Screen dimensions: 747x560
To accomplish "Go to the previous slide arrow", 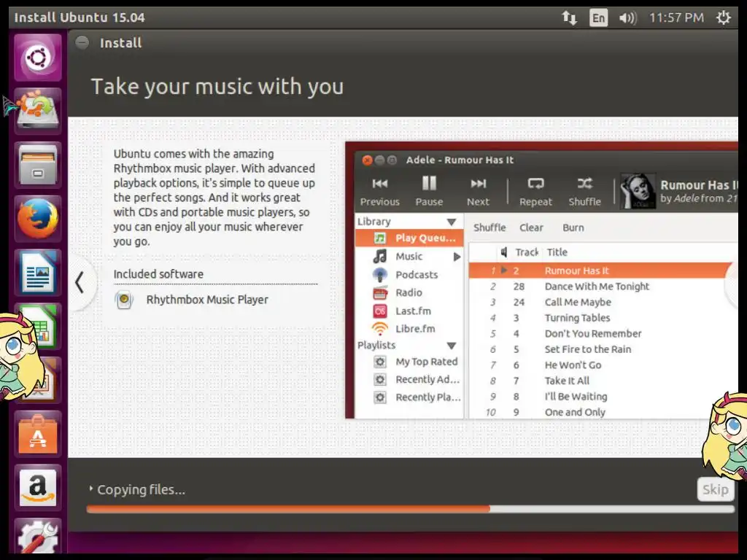I will point(80,282).
